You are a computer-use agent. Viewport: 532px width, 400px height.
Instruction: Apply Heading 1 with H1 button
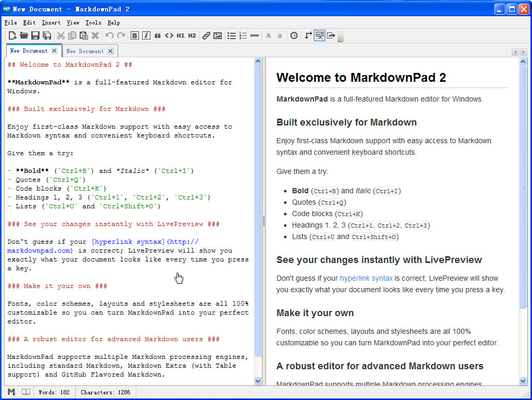coord(181,35)
